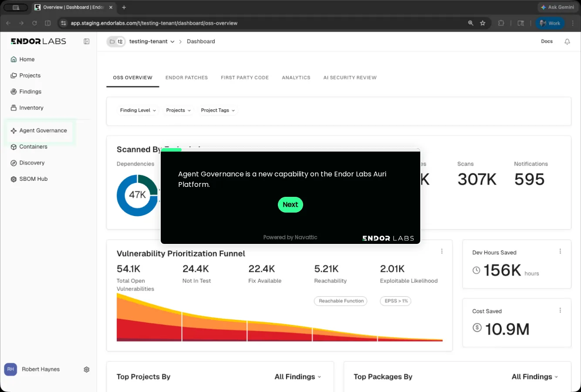Click the Powered by Navattic link
This screenshot has width=581, height=392.
click(290, 237)
